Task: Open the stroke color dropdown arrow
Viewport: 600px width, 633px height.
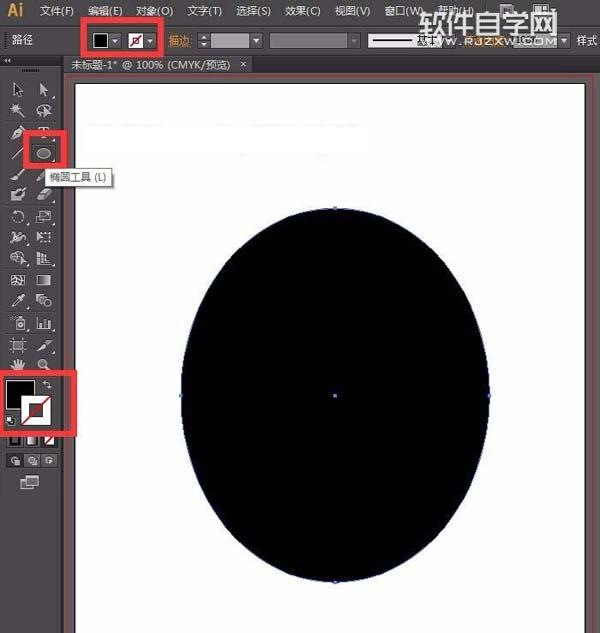Action: click(151, 41)
